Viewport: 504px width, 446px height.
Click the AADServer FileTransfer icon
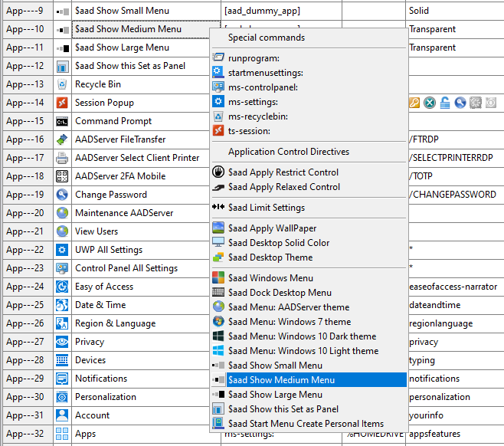point(62,139)
